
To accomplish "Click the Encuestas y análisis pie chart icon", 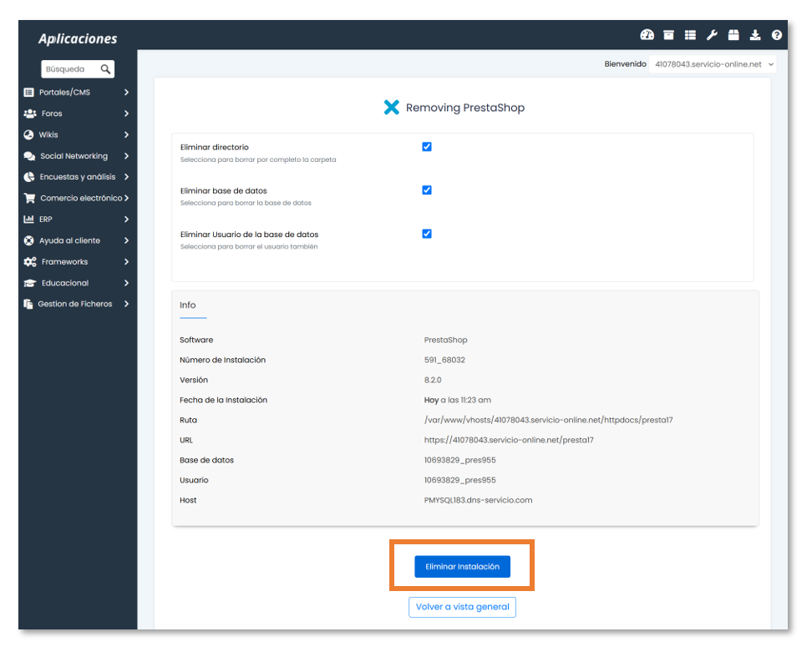I will (29, 177).
